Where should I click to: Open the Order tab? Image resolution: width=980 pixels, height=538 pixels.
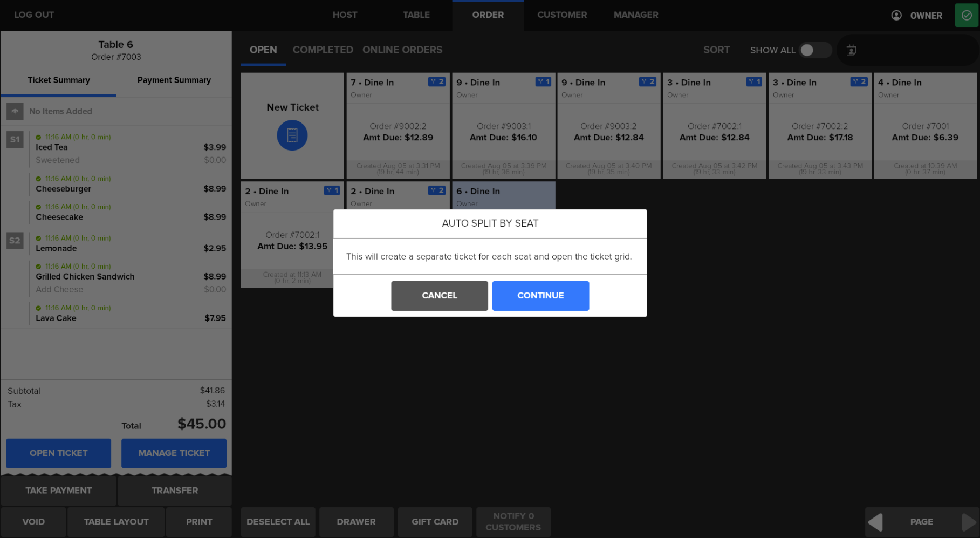[x=488, y=15]
